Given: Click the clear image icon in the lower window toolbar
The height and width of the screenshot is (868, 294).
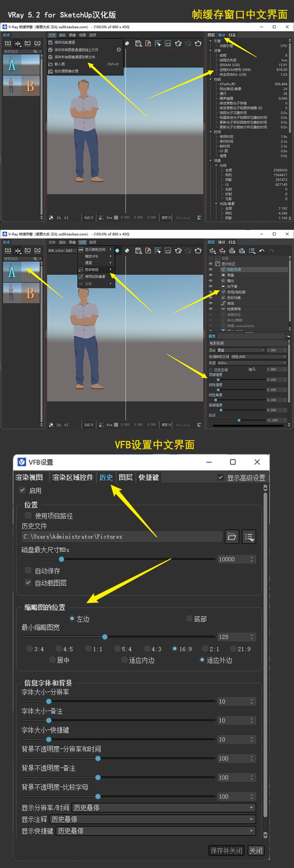Looking at the screenshot, I should (x=148, y=251).
